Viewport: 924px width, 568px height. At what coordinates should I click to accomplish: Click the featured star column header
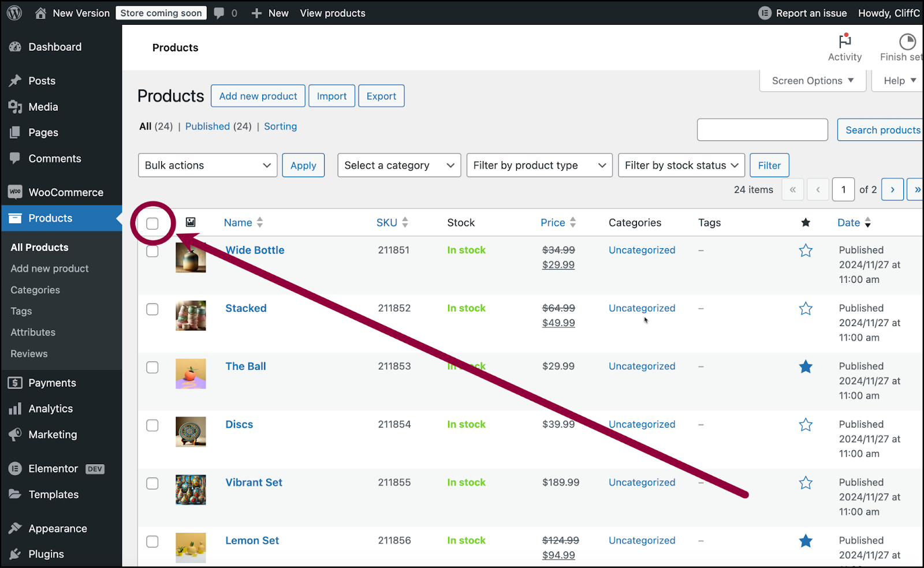tap(806, 223)
